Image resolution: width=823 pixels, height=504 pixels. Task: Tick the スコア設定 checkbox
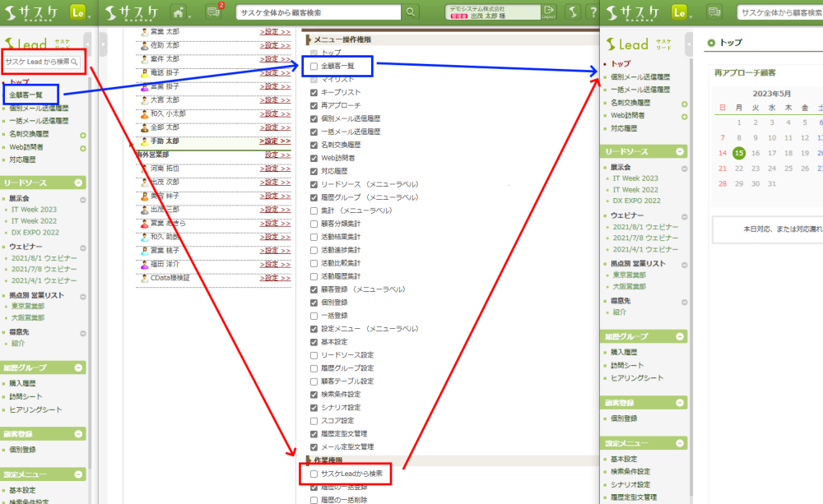314,421
